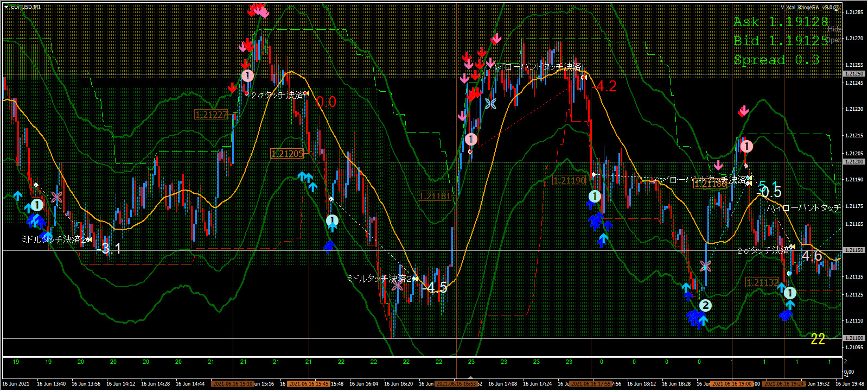The width and height of the screenshot is (868, 391).
Task: Click the -3.1 pips result label
Action: [108, 249]
